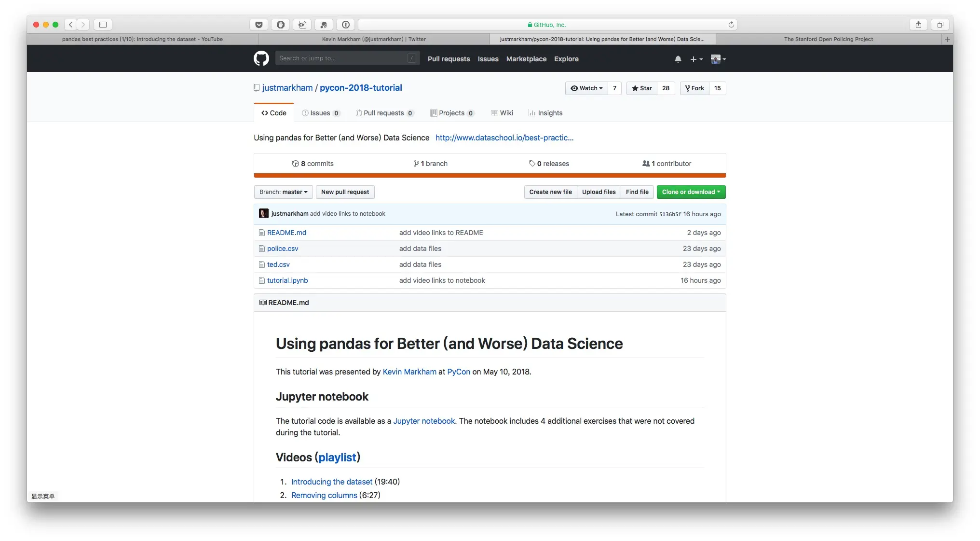Open the dataschool.io best-practices link
The height and width of the screenshot is (541, 980).
(504, 138)
